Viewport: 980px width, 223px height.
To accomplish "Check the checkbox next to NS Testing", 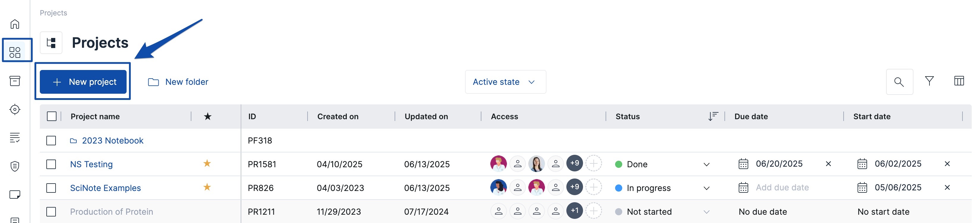I will (52, 164).
